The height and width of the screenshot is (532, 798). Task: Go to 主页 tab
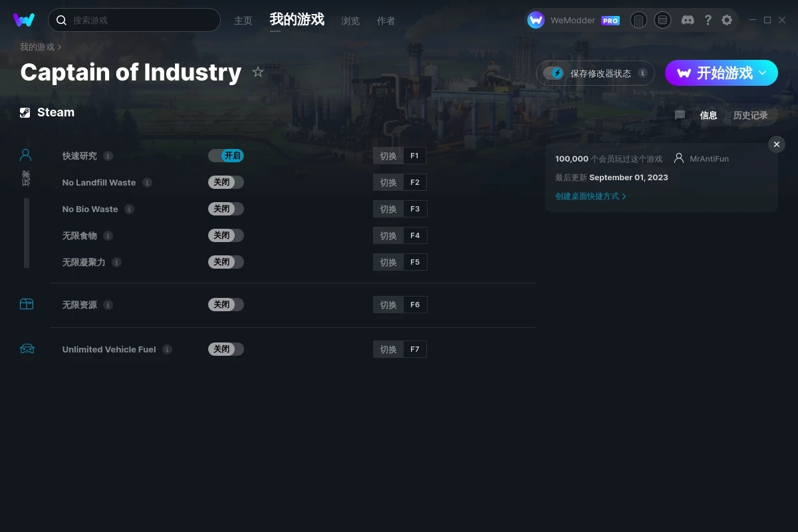(x=243, y=21)
